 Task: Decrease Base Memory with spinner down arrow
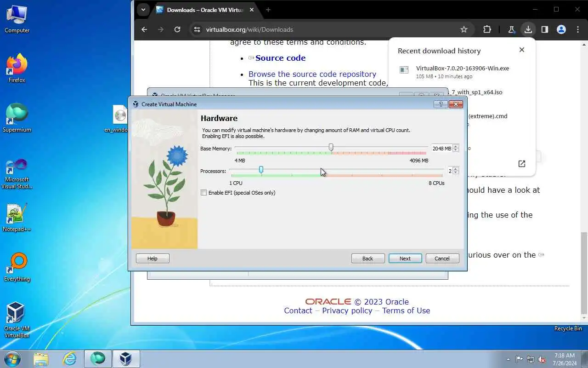(x=456, y=150)
